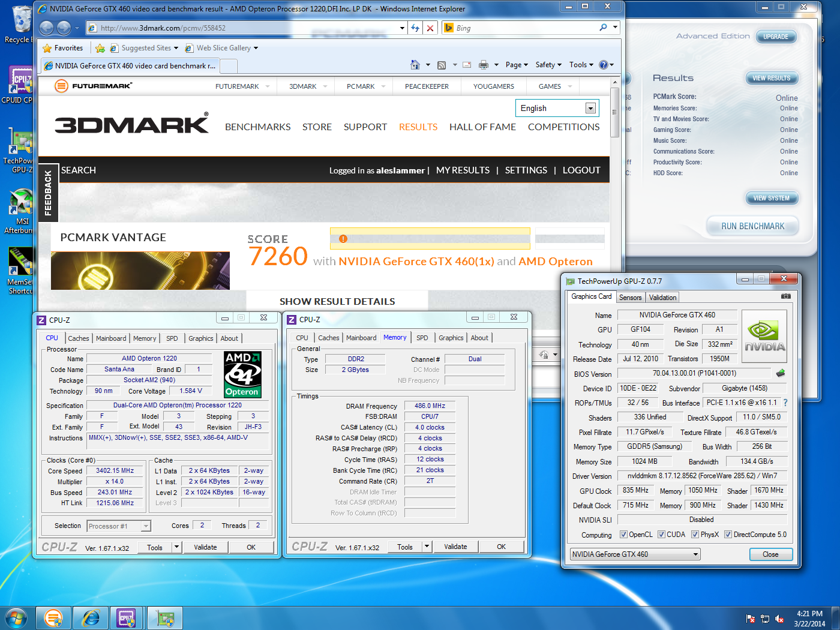Click the network tray icon
Image resolution: width=840 pixels, height=630 pixels.
(x=765, y=619)
